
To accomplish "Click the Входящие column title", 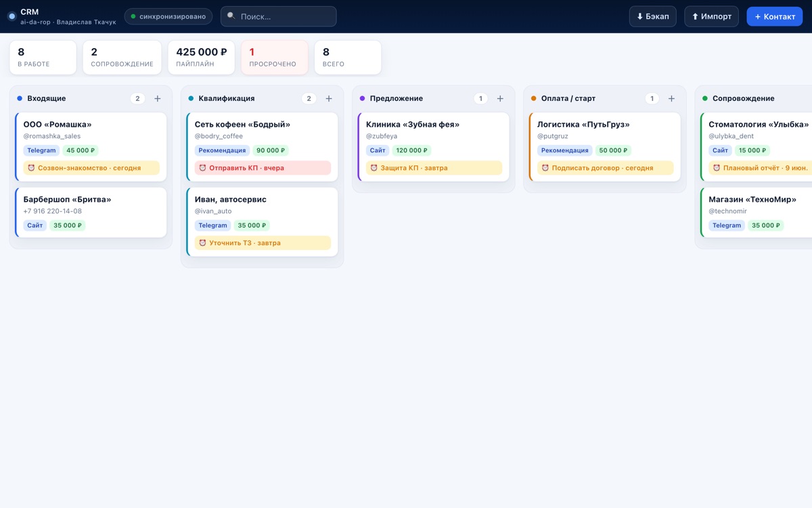I will point(47,99).
